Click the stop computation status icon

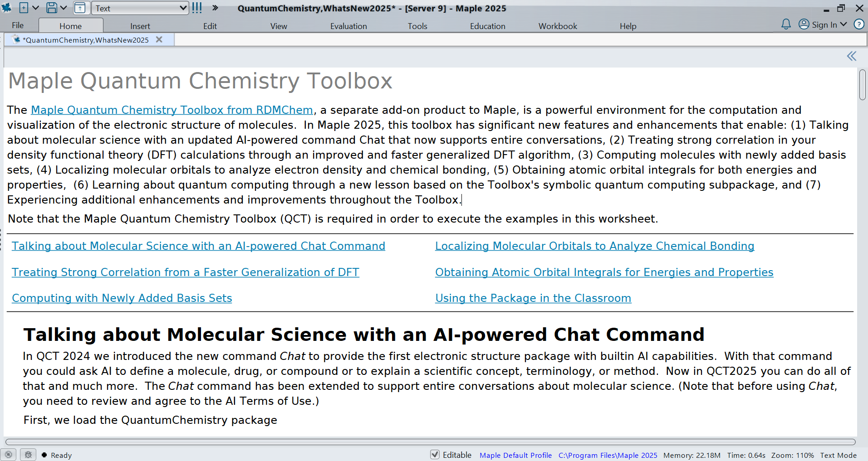coord(9,455)
